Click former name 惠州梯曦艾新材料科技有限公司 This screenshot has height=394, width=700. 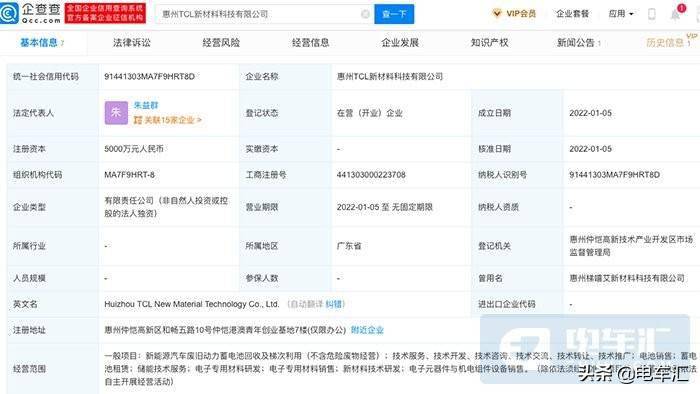[x=627, y=278]
